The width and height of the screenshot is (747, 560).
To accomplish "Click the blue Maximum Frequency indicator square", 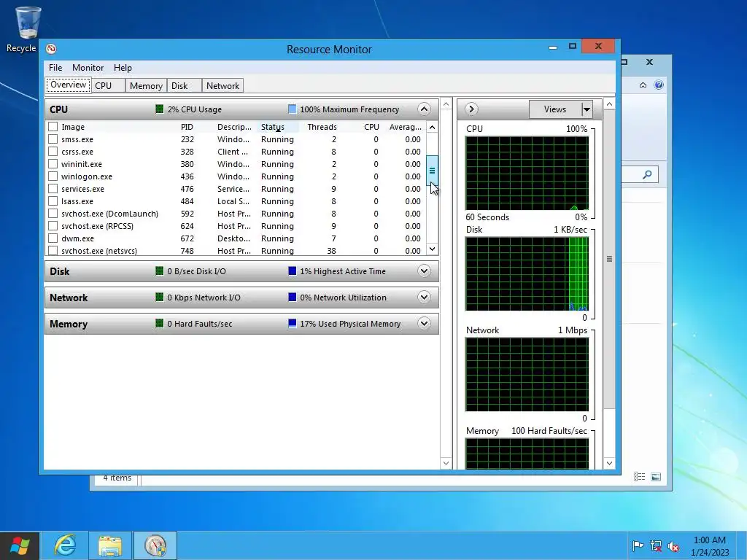I will point(292,109).
